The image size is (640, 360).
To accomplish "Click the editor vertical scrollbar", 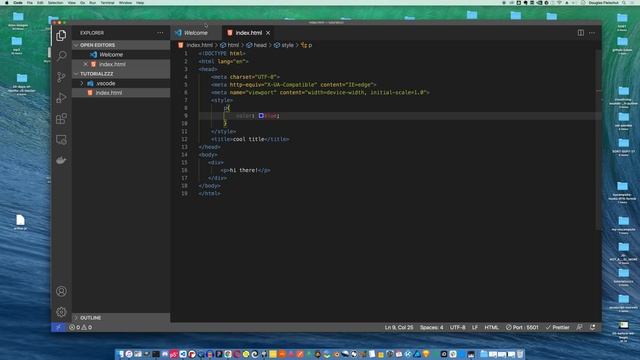I will [598, 139].
